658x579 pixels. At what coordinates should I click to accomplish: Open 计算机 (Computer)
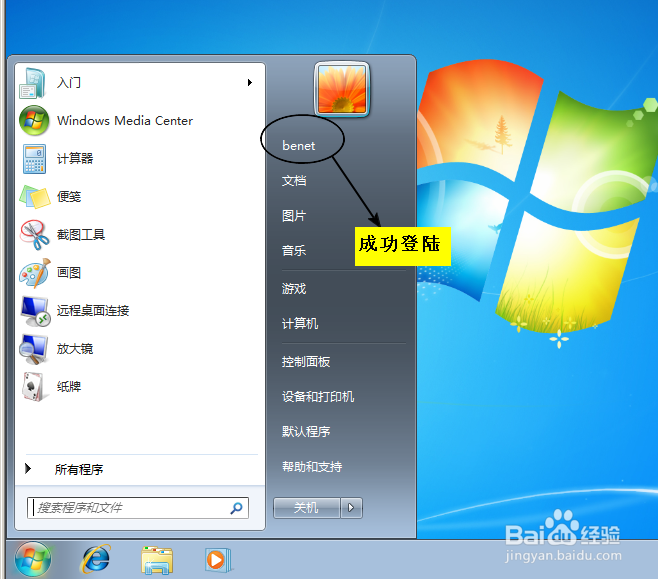coord(300,323)
